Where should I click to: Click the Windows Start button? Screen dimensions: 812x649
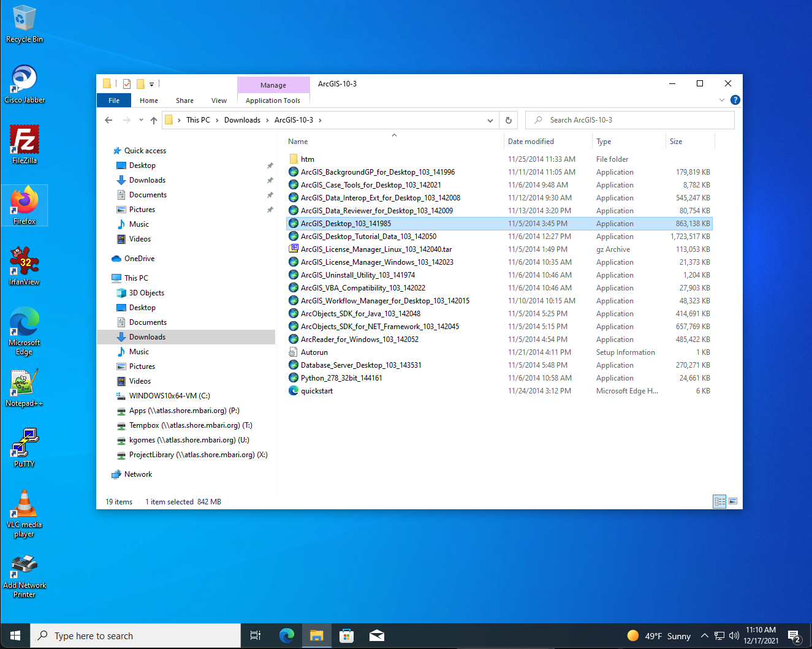click(x=15, y=636)
